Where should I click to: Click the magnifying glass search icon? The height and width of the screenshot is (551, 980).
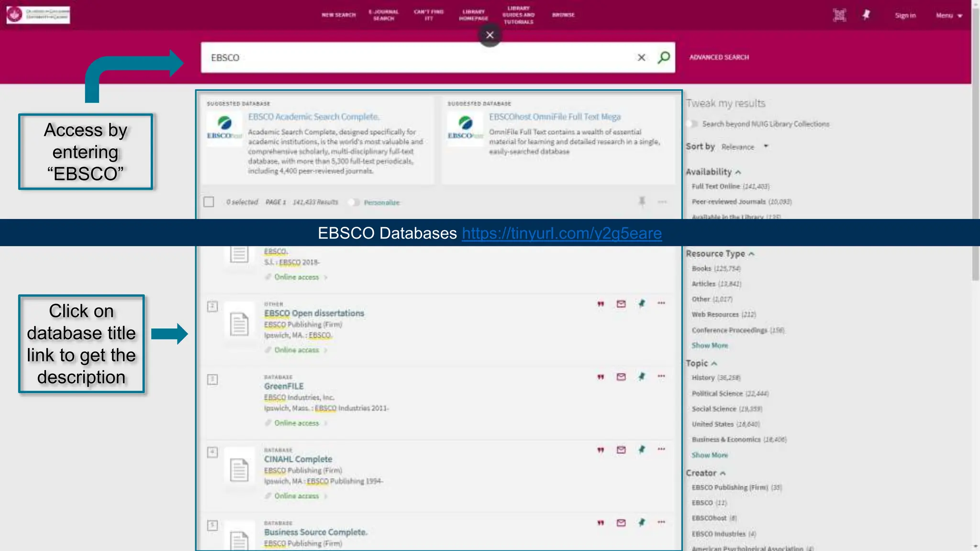[664, 57]
